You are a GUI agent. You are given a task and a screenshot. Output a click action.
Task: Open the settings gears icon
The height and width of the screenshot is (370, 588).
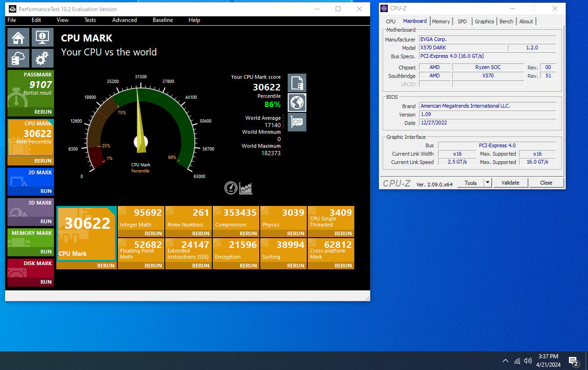click(x=42, y=58)
